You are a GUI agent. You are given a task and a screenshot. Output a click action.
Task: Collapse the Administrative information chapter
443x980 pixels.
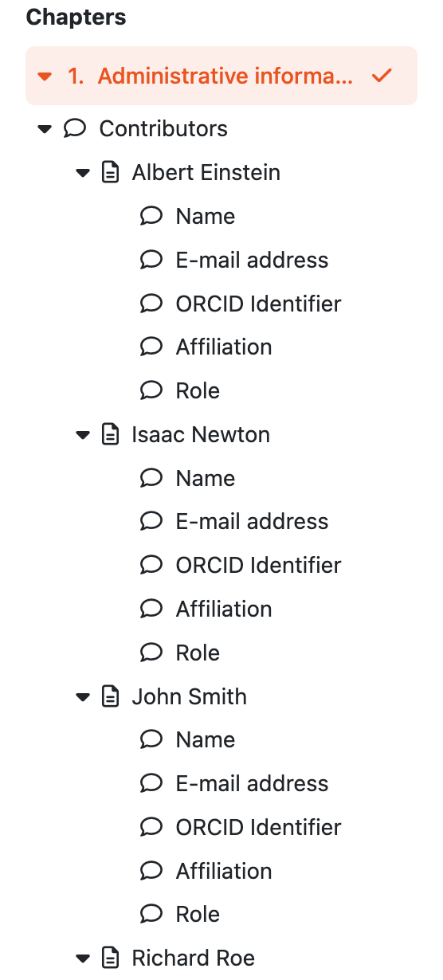(45, 76)
